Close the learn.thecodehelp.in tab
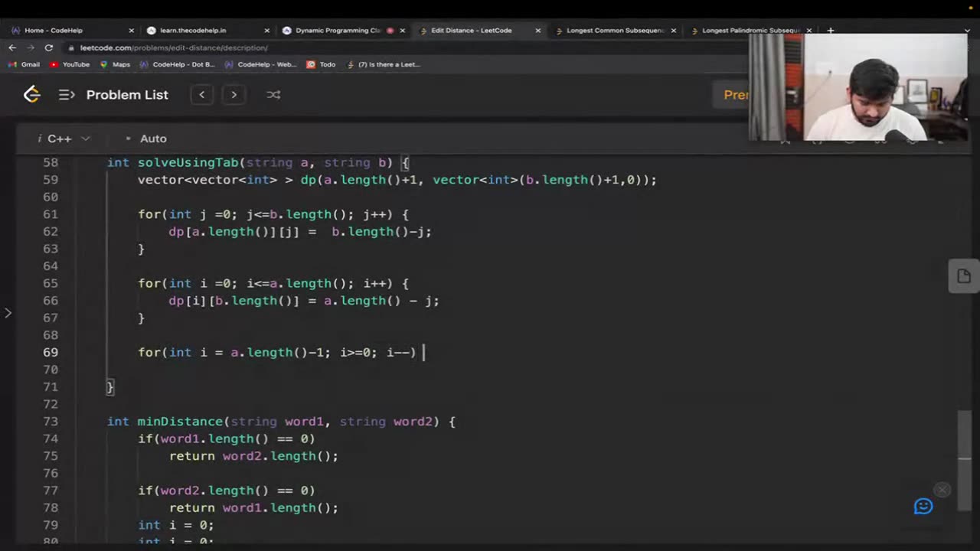This screenshot has height=551, width=980. coord(266,31)
